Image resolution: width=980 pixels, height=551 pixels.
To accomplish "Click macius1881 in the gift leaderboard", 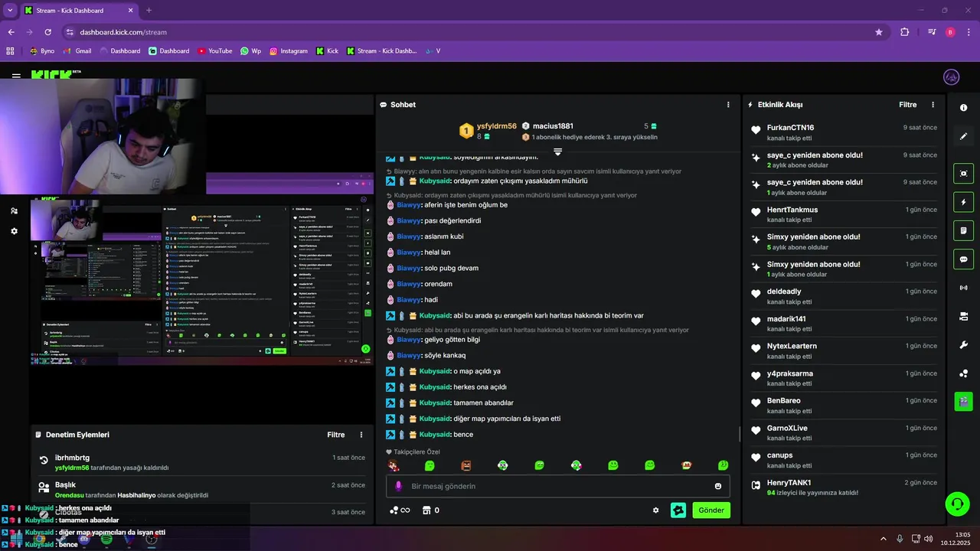I will click(x=553, y=126).
